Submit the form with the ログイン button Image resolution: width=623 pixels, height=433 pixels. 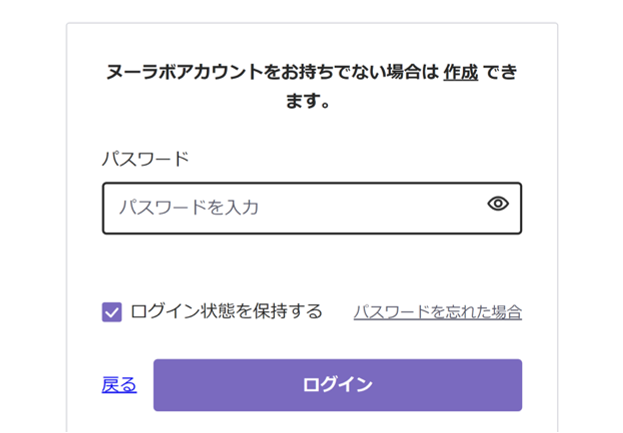[x=337, y=385]
